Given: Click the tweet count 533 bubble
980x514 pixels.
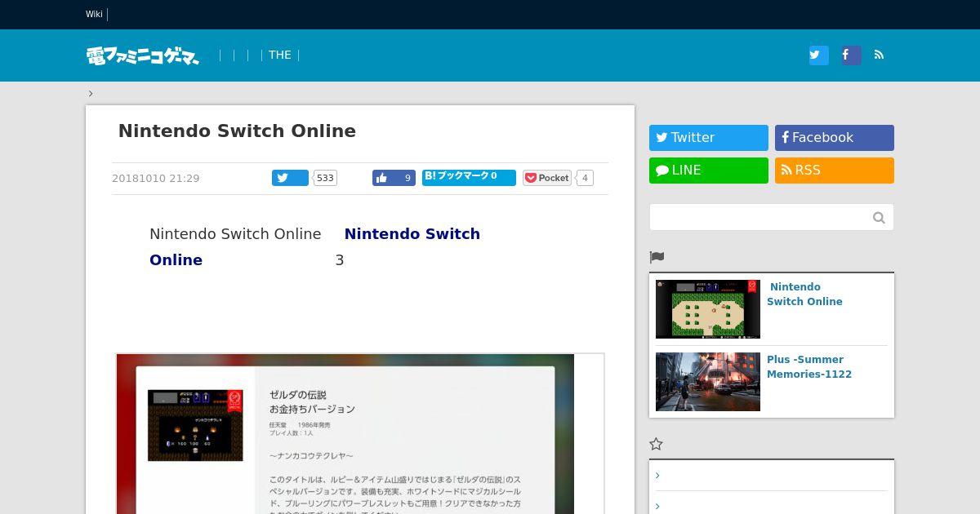Looking at the screenshot, I should [325, 178].
